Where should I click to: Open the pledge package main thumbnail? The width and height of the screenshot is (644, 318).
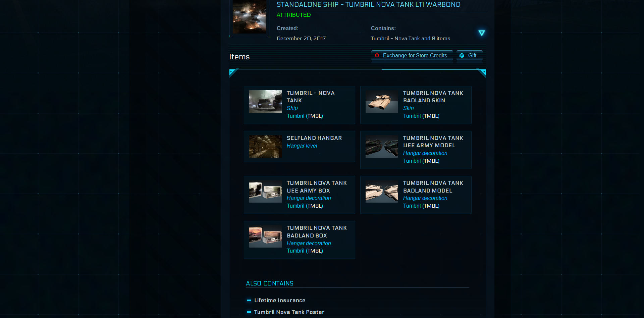249,17
